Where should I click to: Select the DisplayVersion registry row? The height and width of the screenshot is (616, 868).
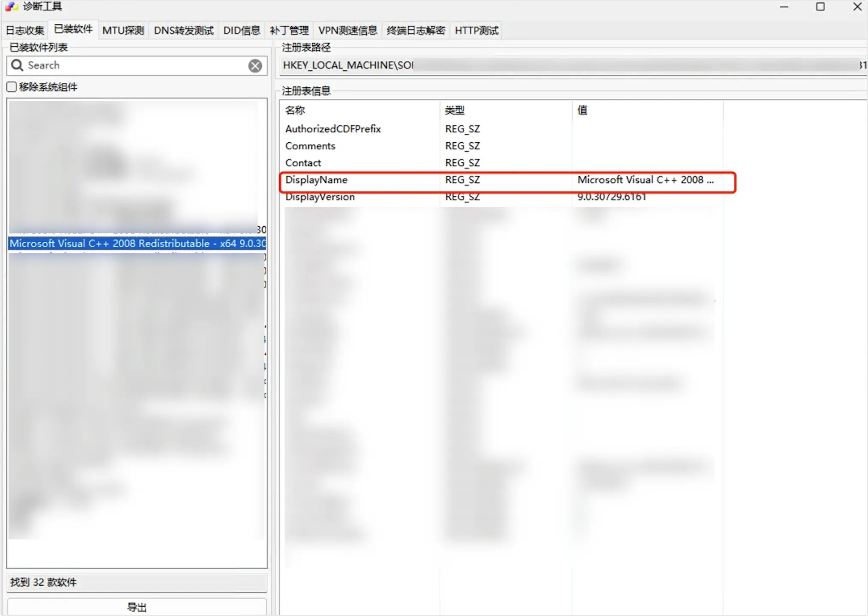tap(501, 197)
